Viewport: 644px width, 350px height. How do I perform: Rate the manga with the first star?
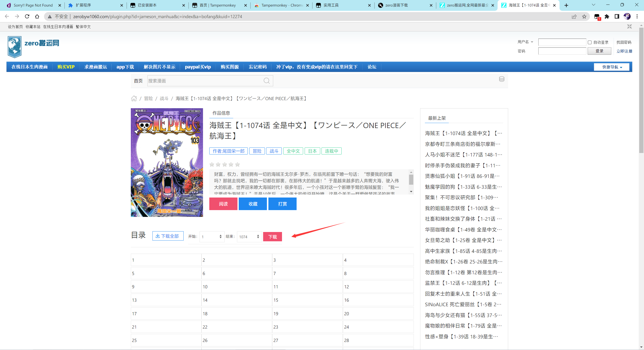pos(212,165)
